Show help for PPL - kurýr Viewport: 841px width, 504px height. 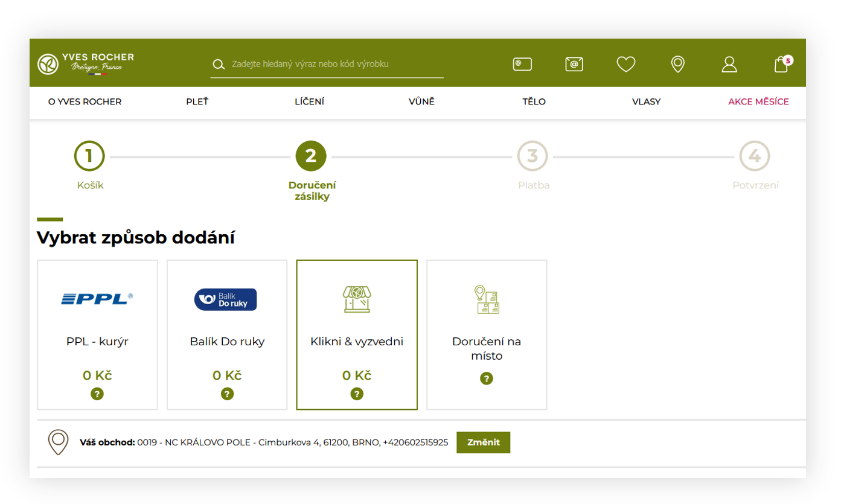coord(97,394)
